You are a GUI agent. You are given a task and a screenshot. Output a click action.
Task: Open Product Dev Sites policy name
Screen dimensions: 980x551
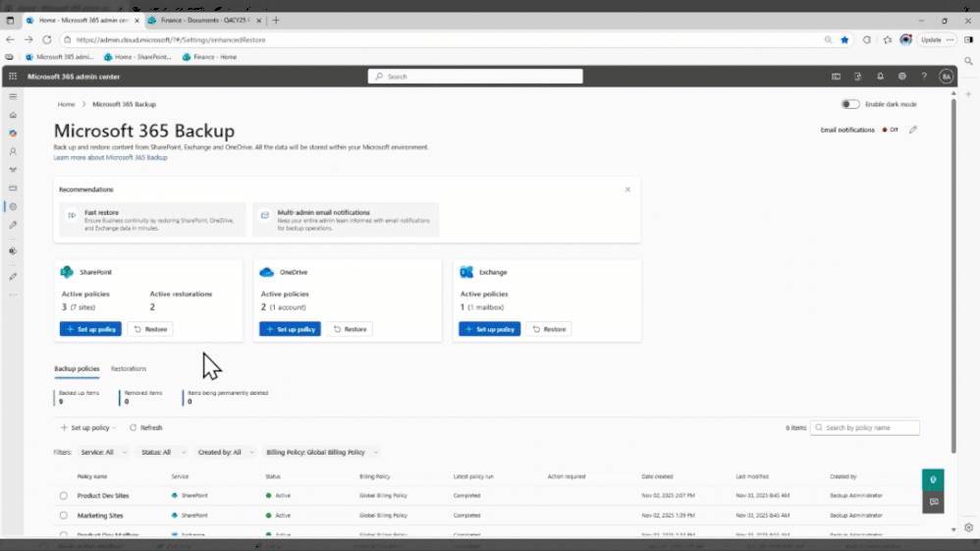tap(103, 495)
